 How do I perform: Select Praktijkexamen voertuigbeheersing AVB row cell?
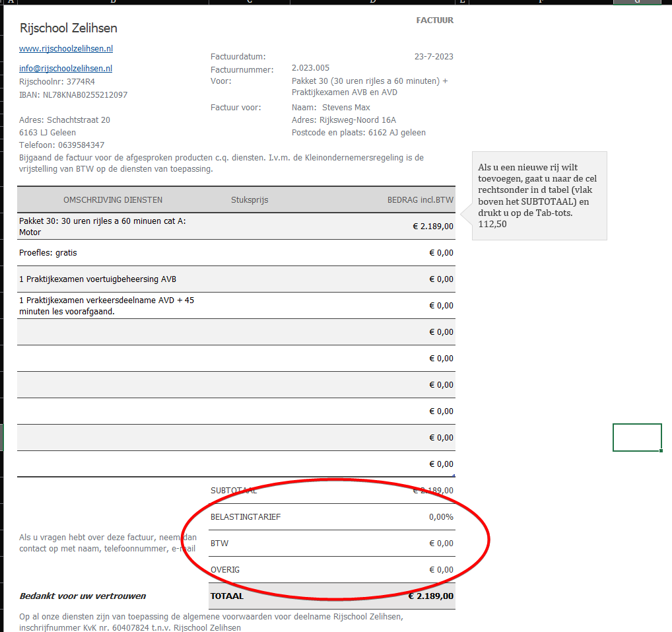(98, 279)
